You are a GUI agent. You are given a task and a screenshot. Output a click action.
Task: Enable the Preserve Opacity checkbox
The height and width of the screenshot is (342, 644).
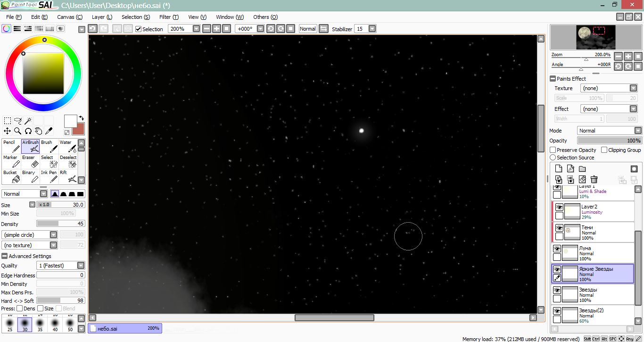(553, 150)
